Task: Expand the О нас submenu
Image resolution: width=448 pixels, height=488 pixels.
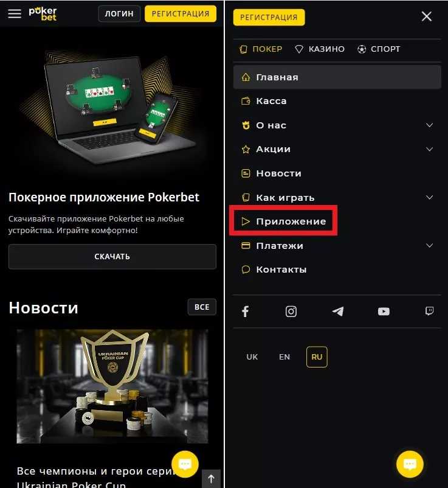Action: pos(429,125)
